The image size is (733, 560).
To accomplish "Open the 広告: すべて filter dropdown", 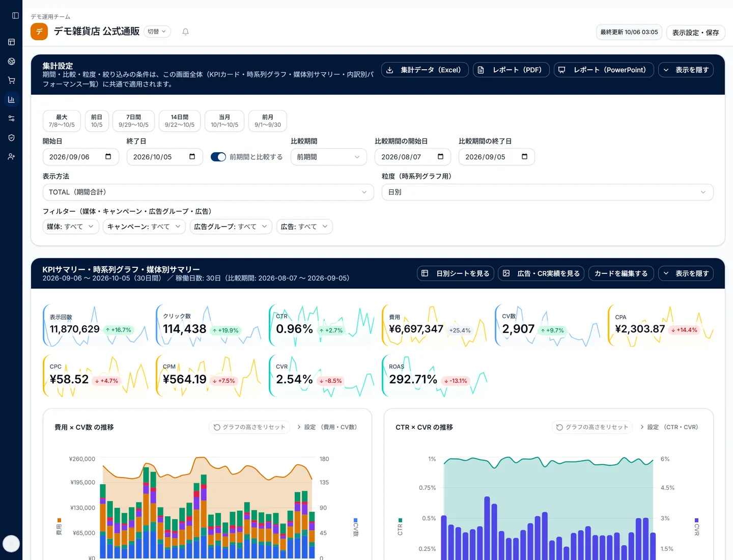I will [x=304, y=227].
